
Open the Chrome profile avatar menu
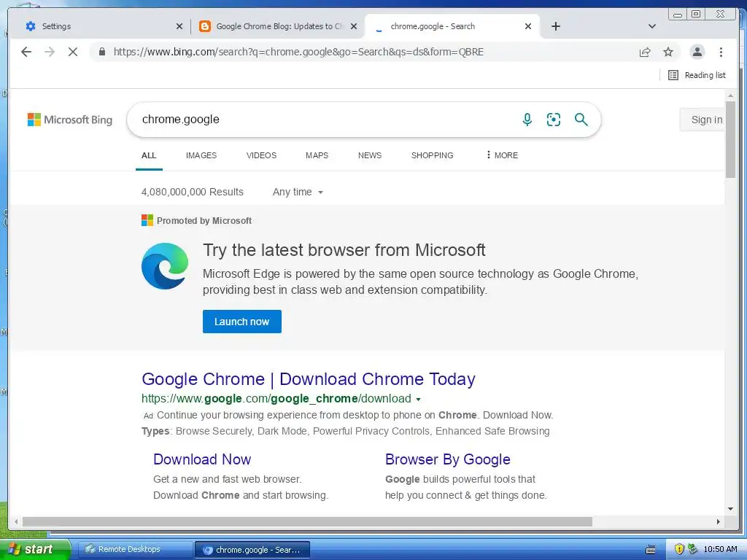697,52
